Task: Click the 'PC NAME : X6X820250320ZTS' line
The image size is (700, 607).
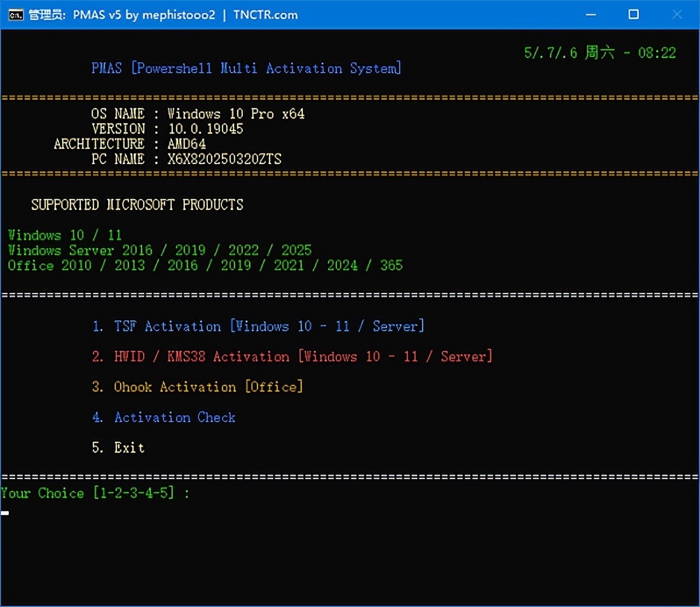Action: pyautogui.click(x=186, y=159)
